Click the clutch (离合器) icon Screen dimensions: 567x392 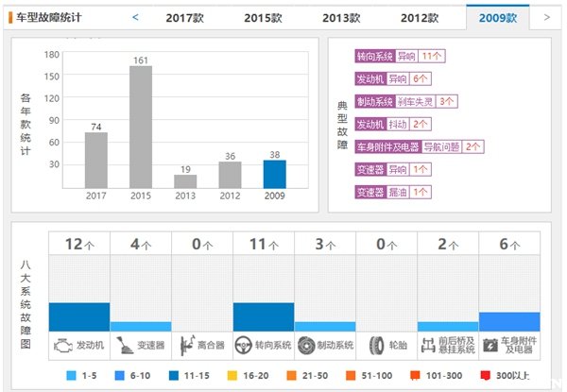coord(184,345)
